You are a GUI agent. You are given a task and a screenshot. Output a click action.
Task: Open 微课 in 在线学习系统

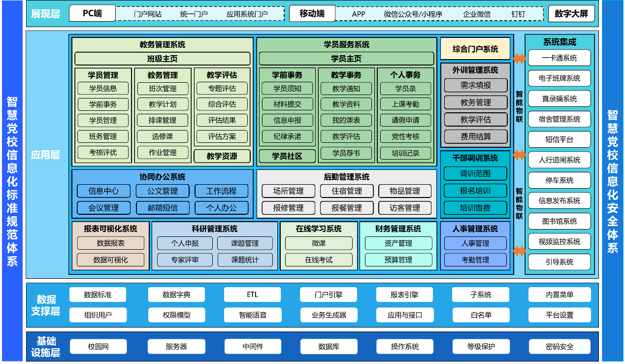[319, 243]
